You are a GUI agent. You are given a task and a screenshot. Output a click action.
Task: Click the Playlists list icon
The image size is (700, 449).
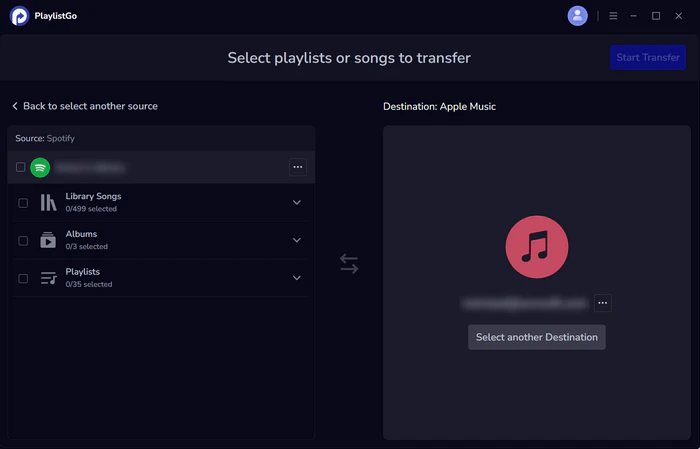click(x=48, y=278)
